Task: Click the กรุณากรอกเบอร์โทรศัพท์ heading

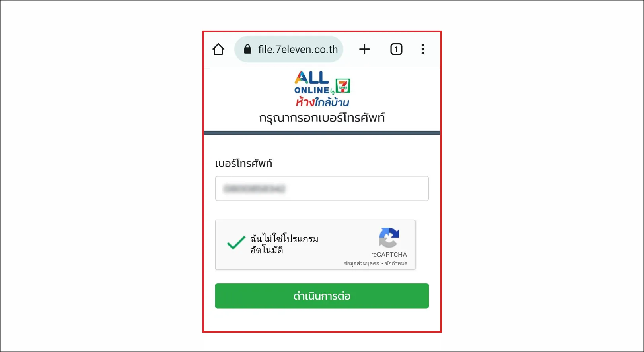Action: (322, 118)
